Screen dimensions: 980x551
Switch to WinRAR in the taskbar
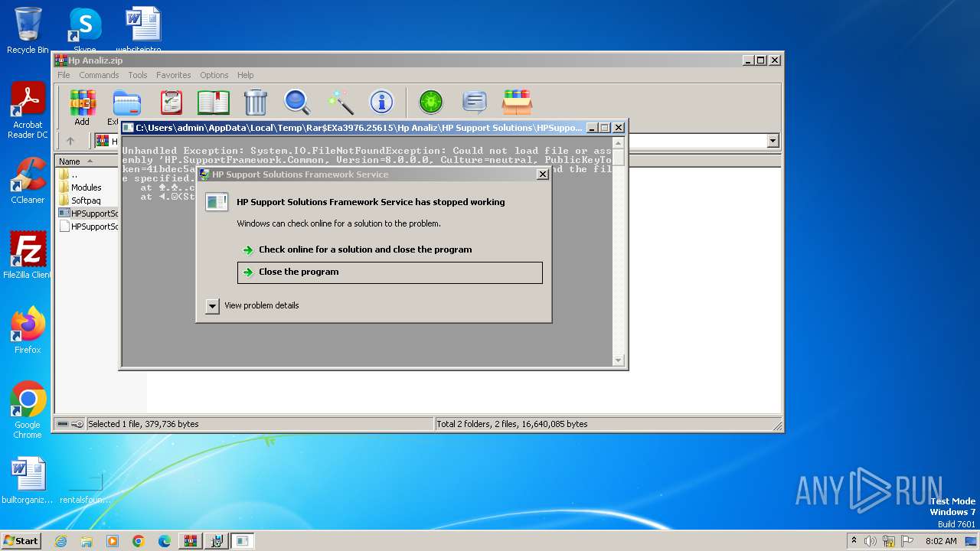(190, 541)
